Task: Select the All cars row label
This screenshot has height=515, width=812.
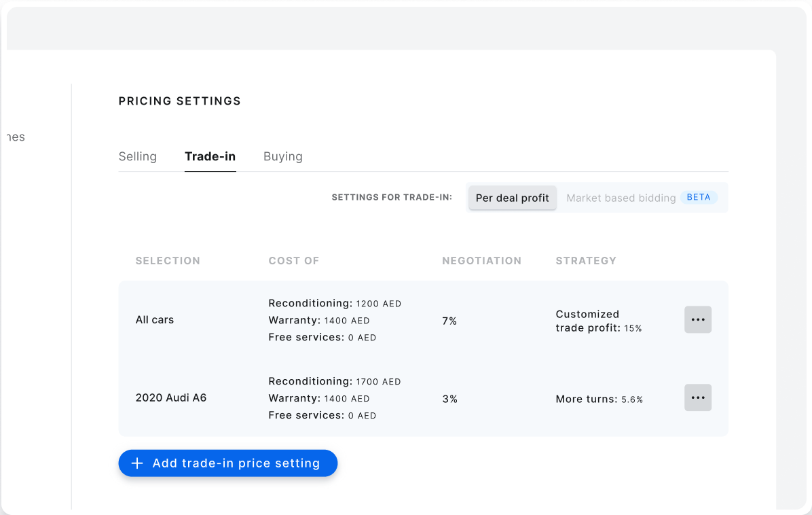Action: pos(155,320)
